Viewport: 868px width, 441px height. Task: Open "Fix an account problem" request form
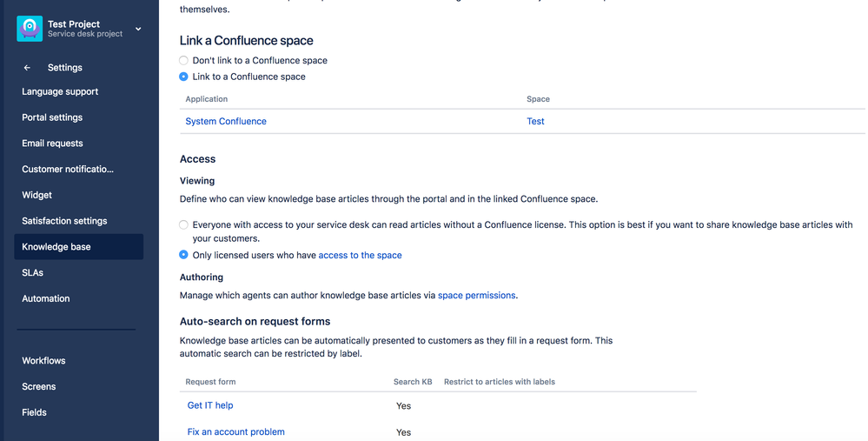coord(235,431)
